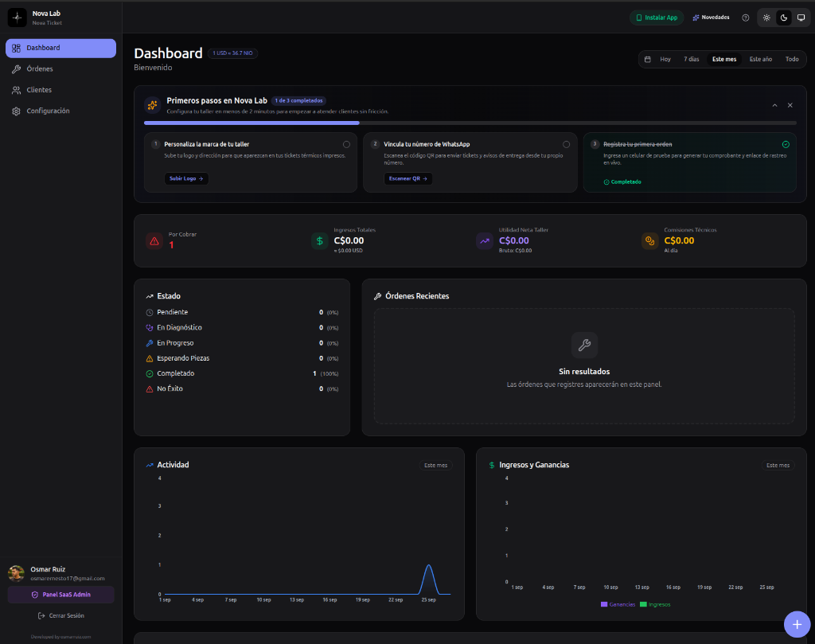Screen dimensions: 815x644
Task: Click the En Diagnóstico stethoscope icon
Action: pyautogui.click(x=150, y=328)
